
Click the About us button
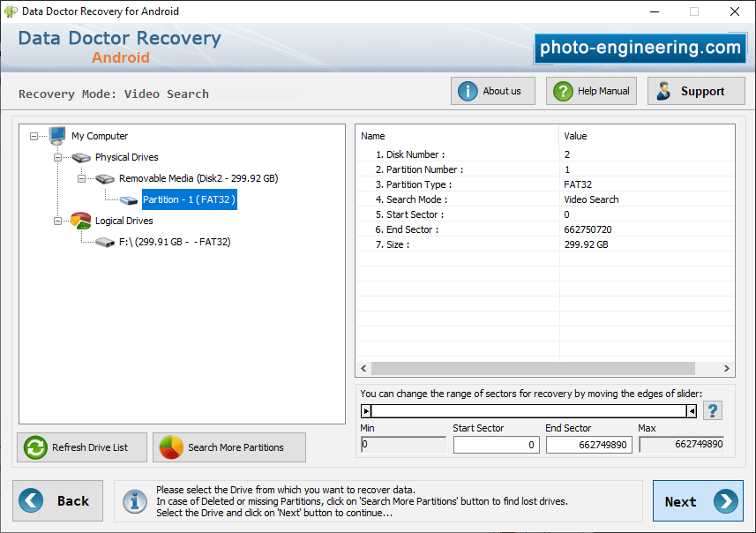pyautogui.click(x=493, y=91)
